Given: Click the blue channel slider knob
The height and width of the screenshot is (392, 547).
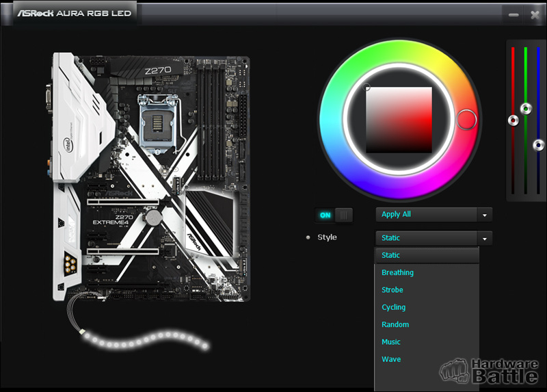Looking at the screenshot, I should [539, 145].
